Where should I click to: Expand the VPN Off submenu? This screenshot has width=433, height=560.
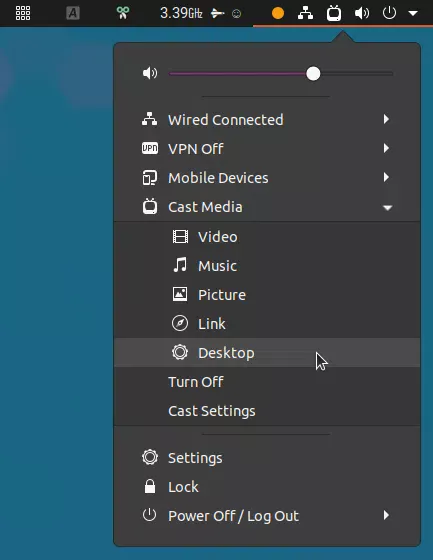click(267, 148)
